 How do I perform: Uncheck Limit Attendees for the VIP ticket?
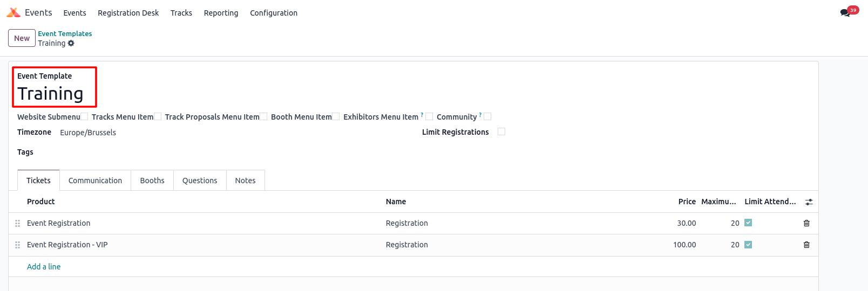pos(748,245)
